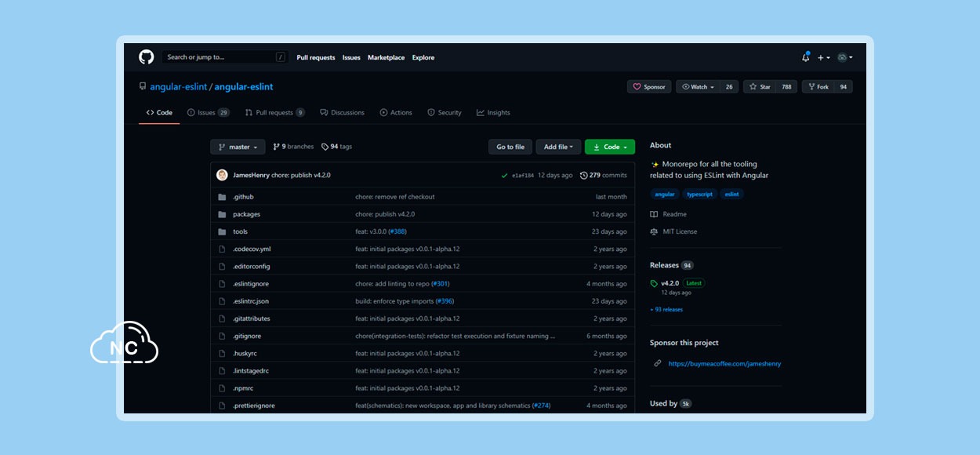Open pull request #388 link
980x455 pixels.
398,231
